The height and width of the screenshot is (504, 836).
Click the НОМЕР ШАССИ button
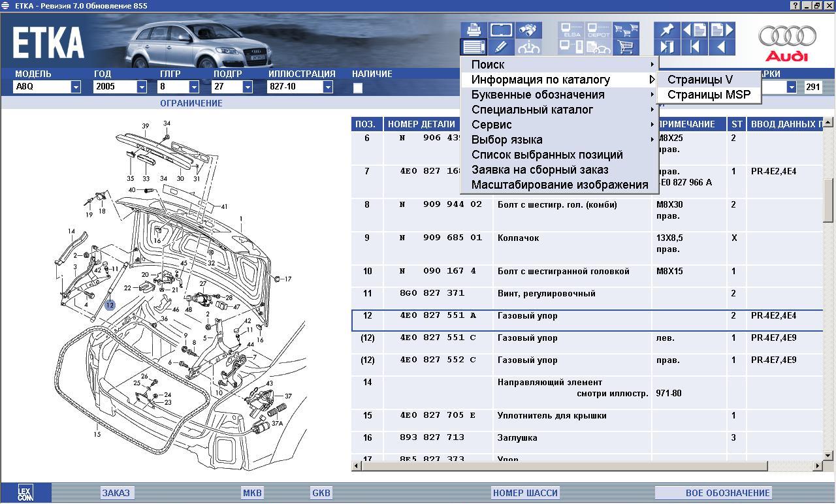tap(525, 493)
